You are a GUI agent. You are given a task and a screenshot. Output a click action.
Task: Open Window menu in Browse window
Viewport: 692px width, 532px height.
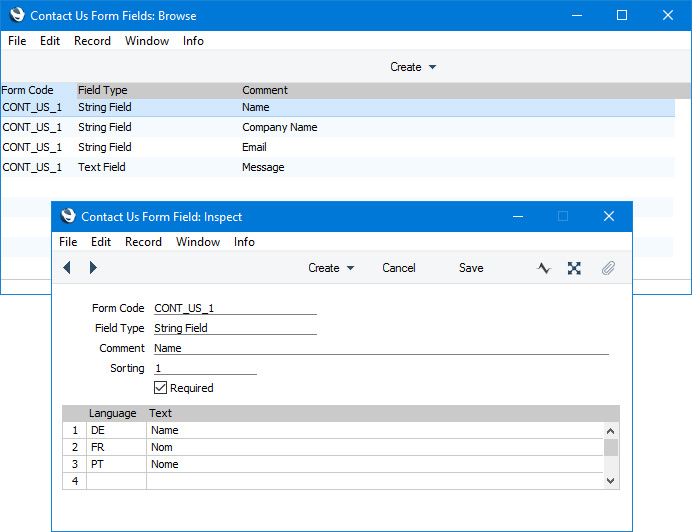click(147, 41)
